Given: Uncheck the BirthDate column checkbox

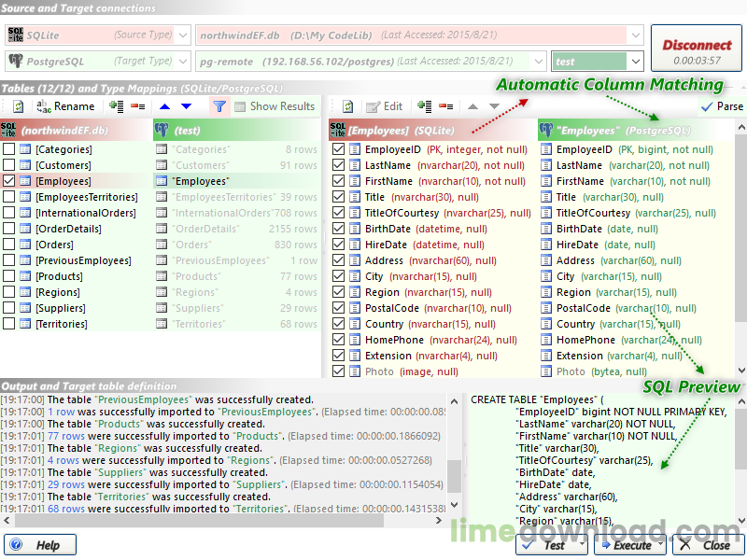Looking at the screenshot, I should click(x=338, y=229).
